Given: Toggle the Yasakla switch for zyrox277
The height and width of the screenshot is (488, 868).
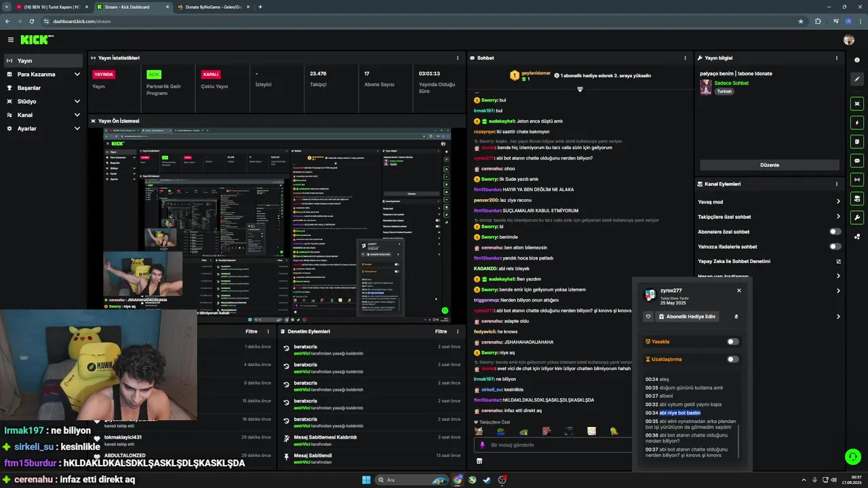Looking at the screenshot, I should click(733, 342).
